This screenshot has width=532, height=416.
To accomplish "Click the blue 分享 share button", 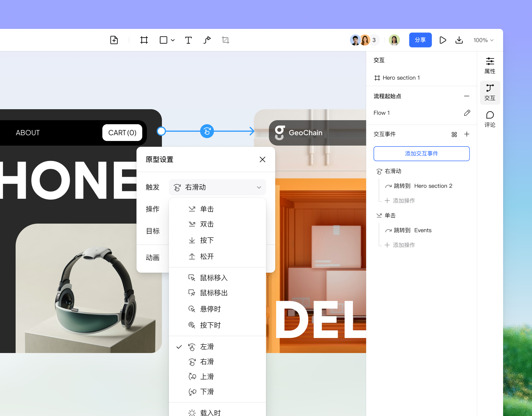I will 420,40.
